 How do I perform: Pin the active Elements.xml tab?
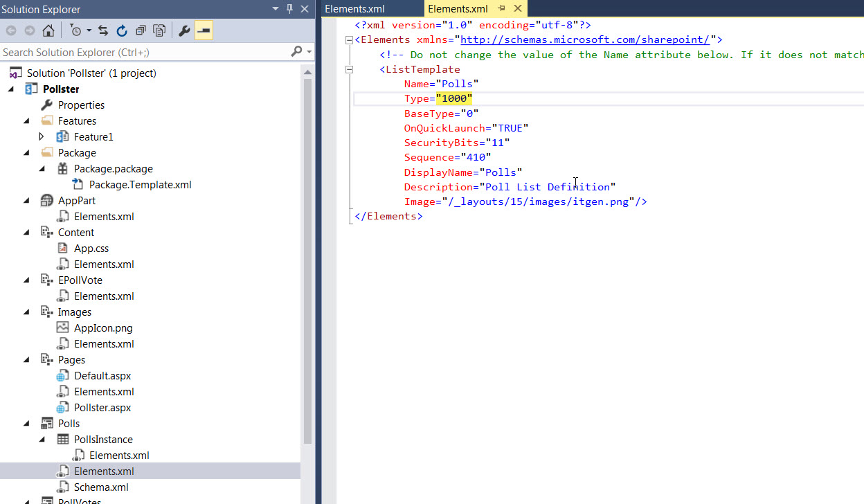tap(501, 8)
